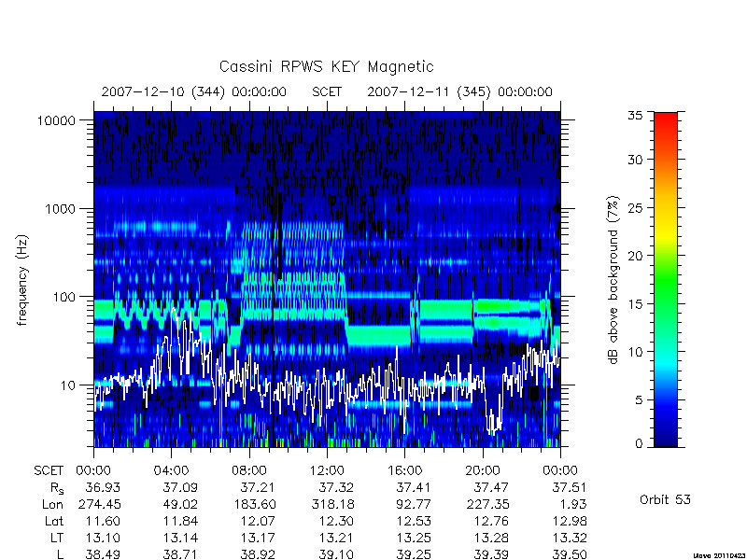
Task: Select the Lat value 11.60
Action: coord(103,521)
